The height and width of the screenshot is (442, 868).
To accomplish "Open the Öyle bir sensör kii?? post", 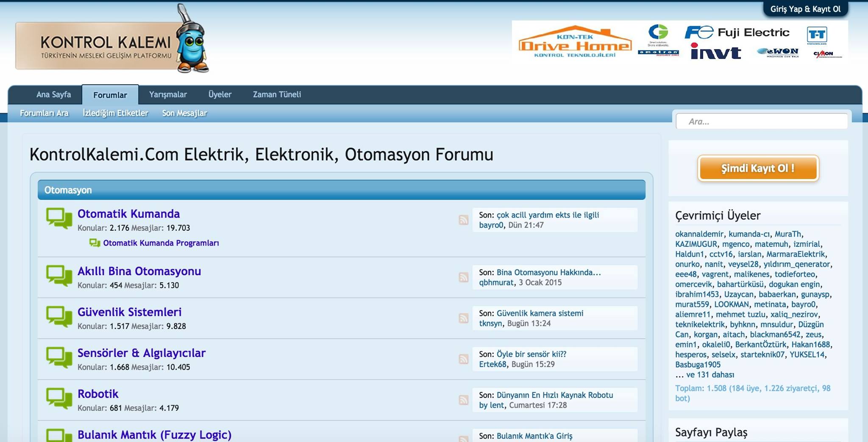I will (531, 354).
